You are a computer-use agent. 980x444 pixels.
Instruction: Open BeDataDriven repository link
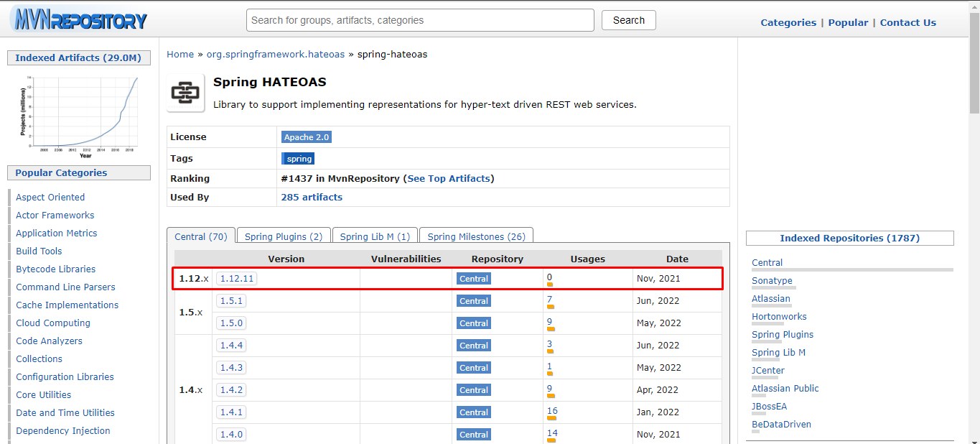781,425
